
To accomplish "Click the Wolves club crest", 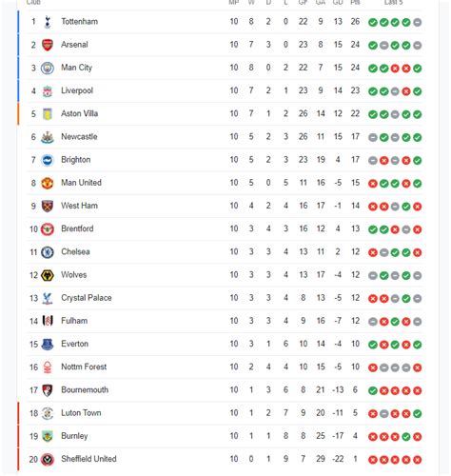I will point(48,275).
